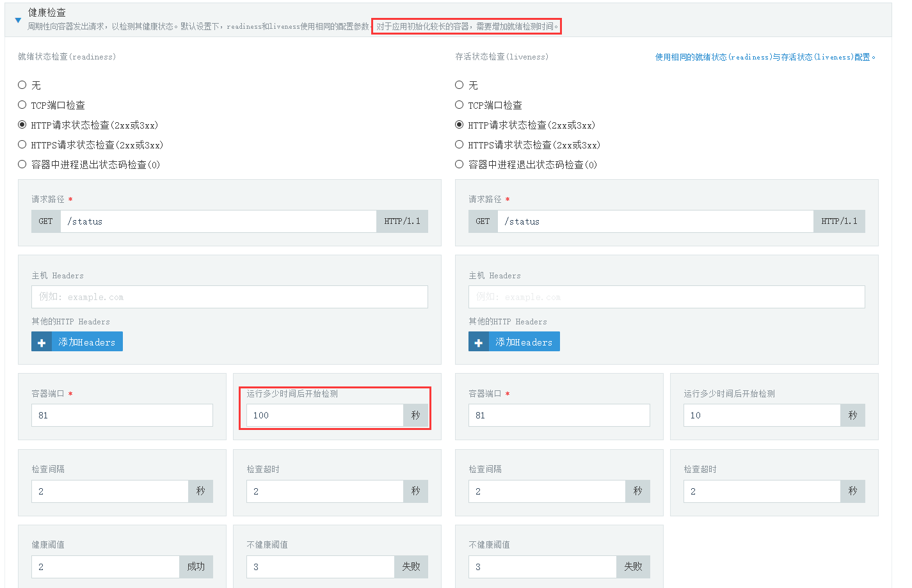The width and height of the screenshot is (912, 588).
Task: Click readiness 请求路径 input with /status
Action: click(218, 221)
